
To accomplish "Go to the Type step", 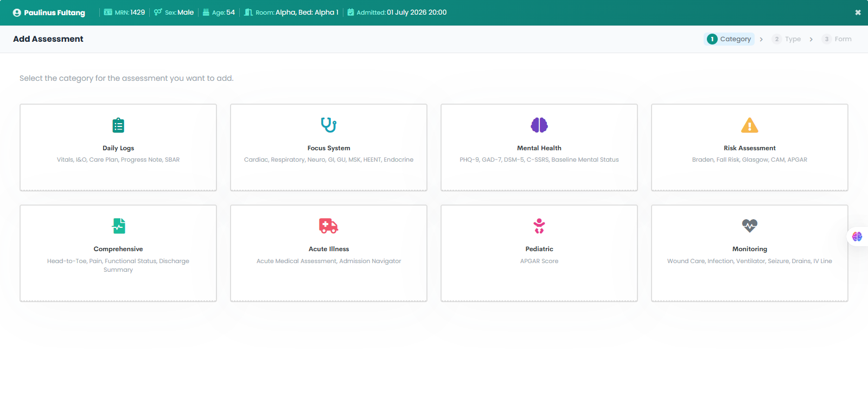I will pos(786,39).
